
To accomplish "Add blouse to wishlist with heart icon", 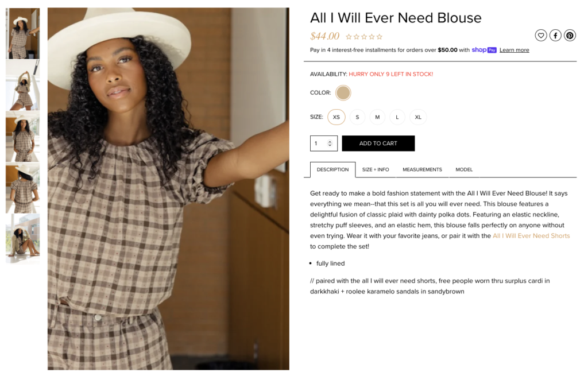I will point(541,36).
